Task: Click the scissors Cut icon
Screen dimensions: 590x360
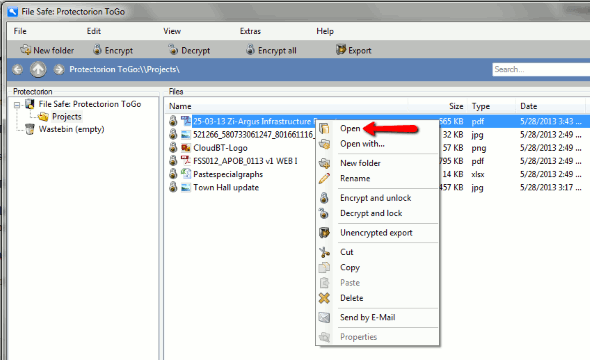Action: click(324, 252)
